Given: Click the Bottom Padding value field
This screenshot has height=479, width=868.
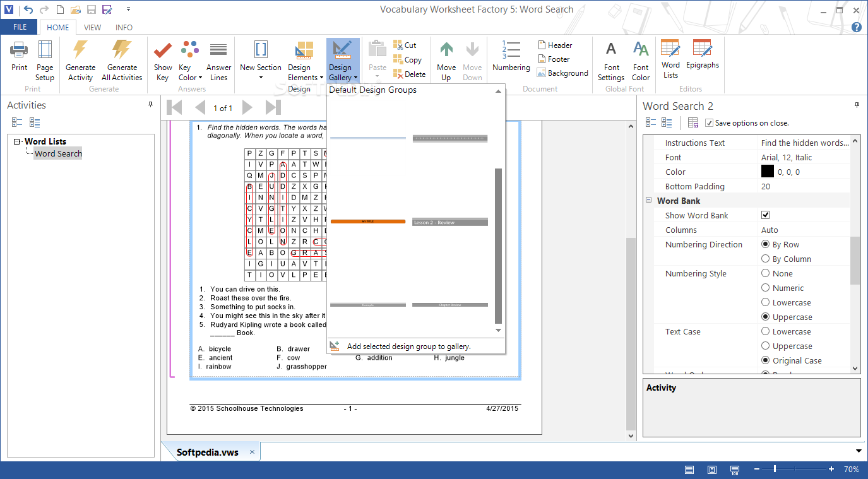Looking at the screenshot, I should pyautogui.click(x=804, y=186).
